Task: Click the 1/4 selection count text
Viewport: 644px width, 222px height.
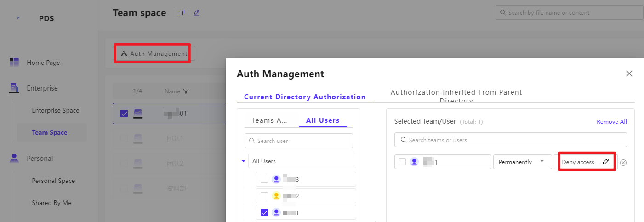Action: tap(137, 91)
